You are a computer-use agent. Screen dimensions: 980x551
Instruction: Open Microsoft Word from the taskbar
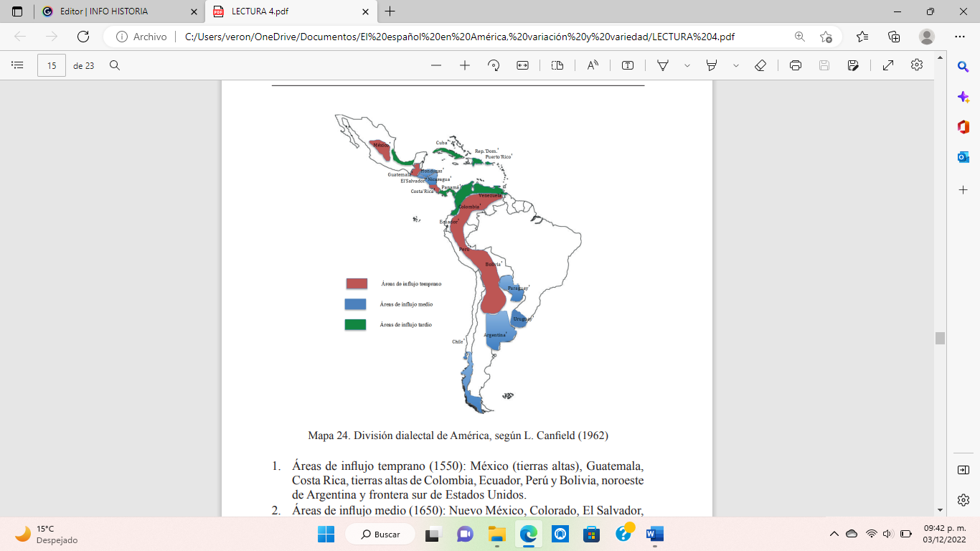coord(655,534)
